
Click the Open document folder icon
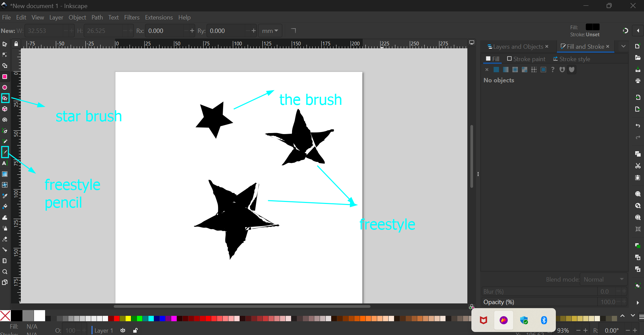(638, 58)
